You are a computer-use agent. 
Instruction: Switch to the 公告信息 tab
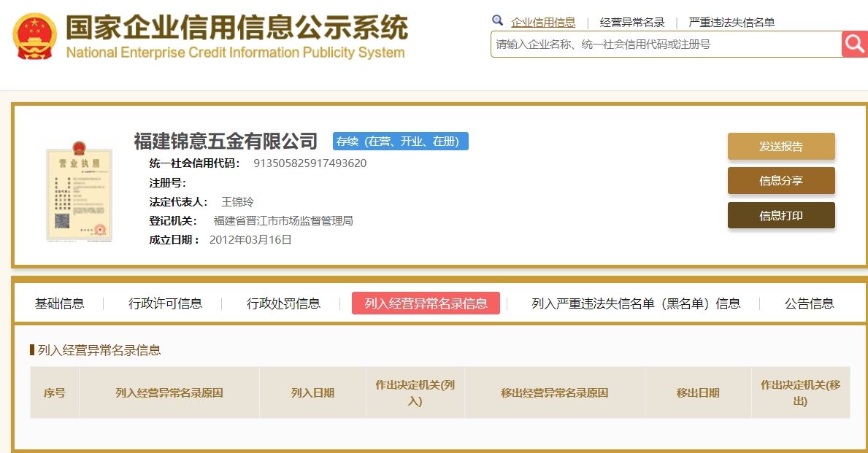click(x=810, y=303)
